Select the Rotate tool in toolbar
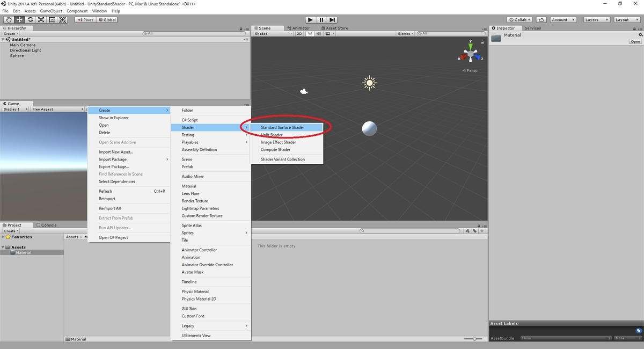The height and width of the screenshot is (349, 644). pos(30,20)
